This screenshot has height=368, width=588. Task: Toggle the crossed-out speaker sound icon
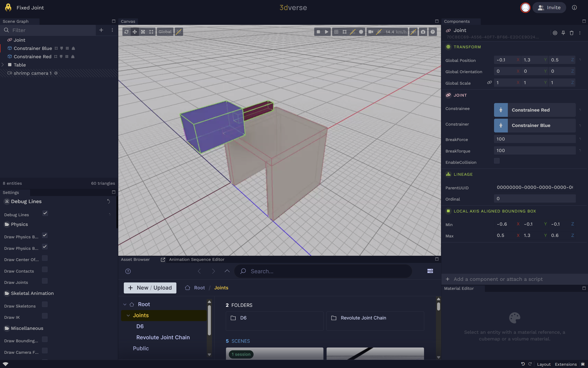(x=413, y=32)
